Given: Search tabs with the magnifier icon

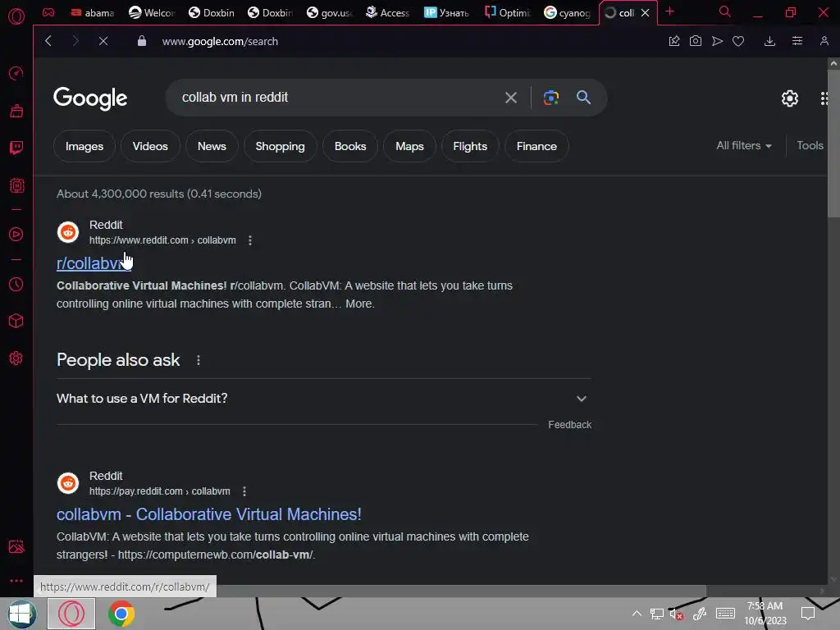Looking at the screenshot, I should (x=725, y=11).
